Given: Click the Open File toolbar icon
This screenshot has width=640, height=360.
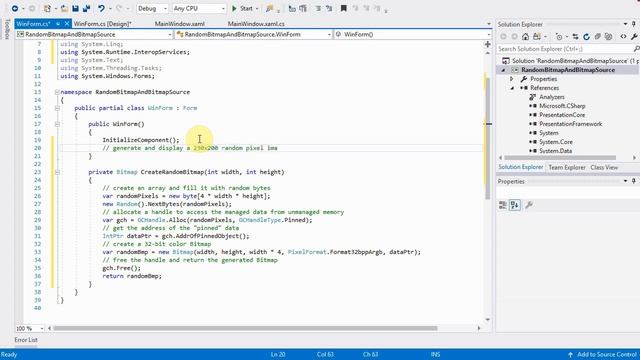Looking at the screenshot, I should tap(64, 8).
